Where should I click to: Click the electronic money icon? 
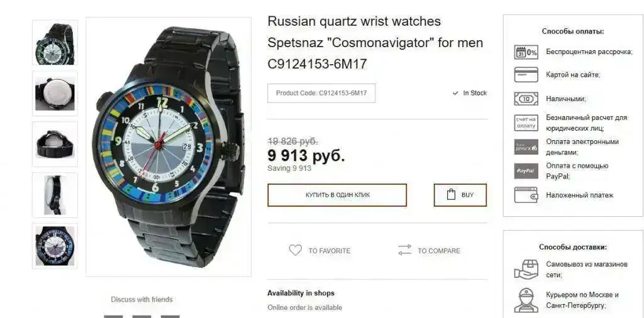click(526, 147)
